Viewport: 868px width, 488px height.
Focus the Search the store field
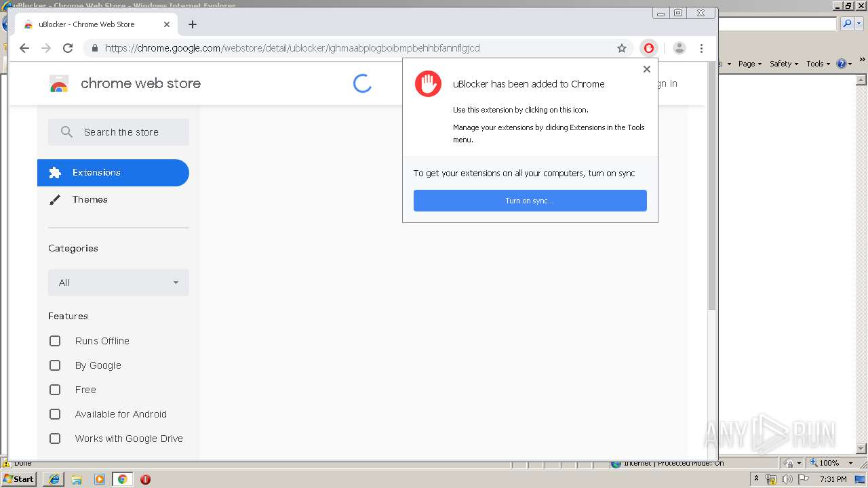[x=119, y=132]
